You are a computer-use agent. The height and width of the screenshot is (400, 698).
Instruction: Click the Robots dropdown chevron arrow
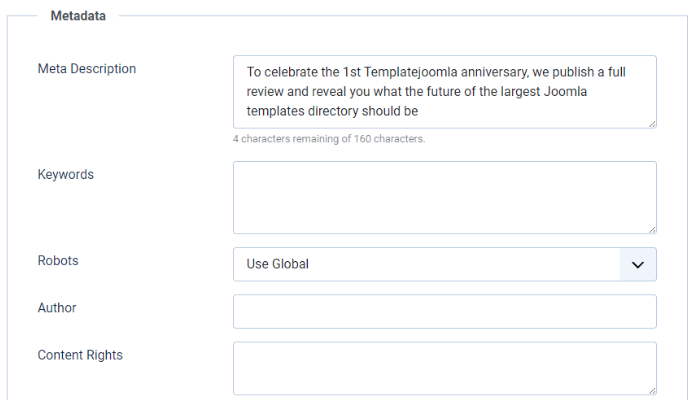click(637, 264)
